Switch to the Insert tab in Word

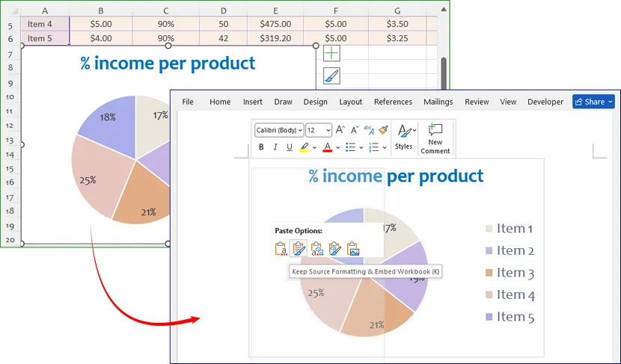(253, 102)
